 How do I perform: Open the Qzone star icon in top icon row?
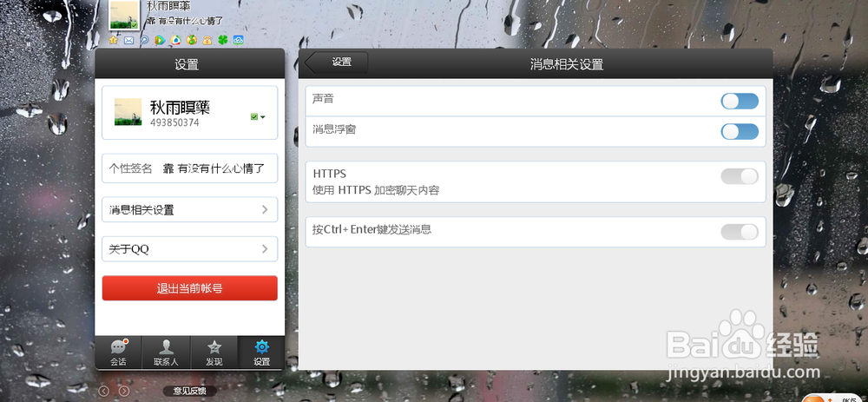click(114, 40)
